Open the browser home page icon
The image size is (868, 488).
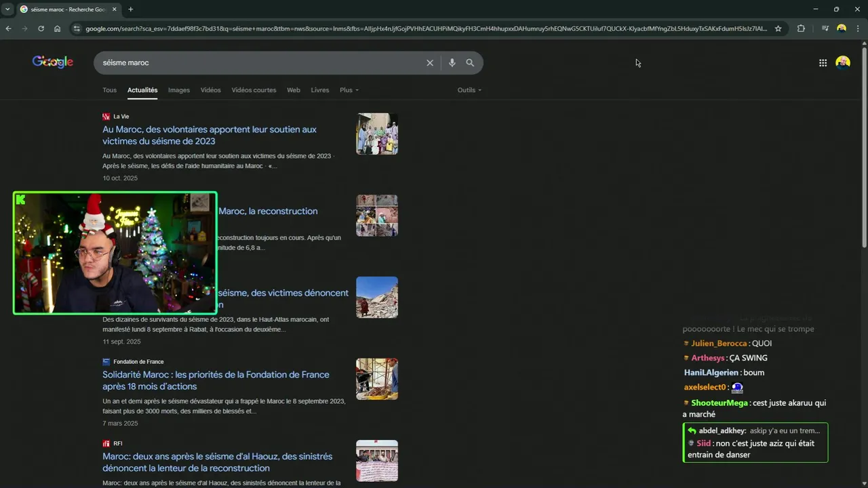pyautogui.click(x=57, y=28)
